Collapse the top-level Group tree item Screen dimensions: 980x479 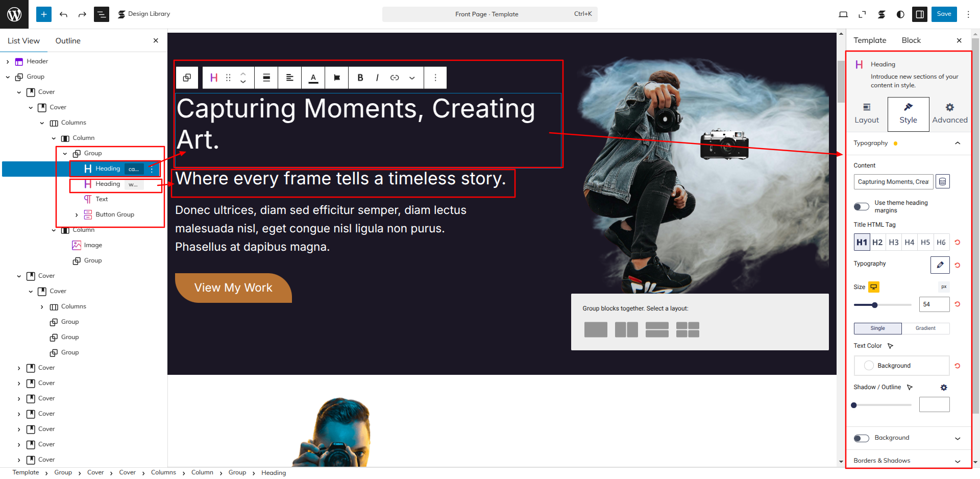pos(8,77)
